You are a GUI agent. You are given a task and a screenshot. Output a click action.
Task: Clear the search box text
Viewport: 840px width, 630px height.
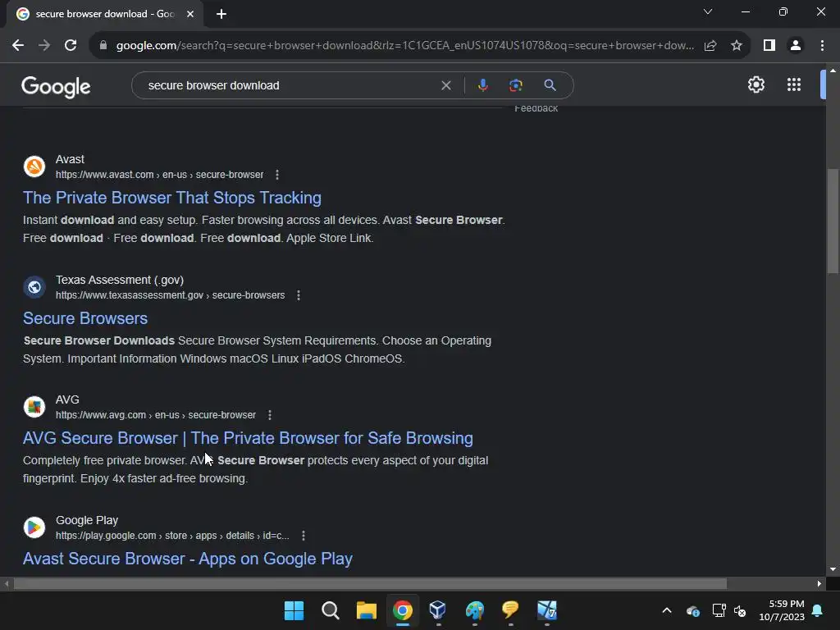[x=445, y=85]
